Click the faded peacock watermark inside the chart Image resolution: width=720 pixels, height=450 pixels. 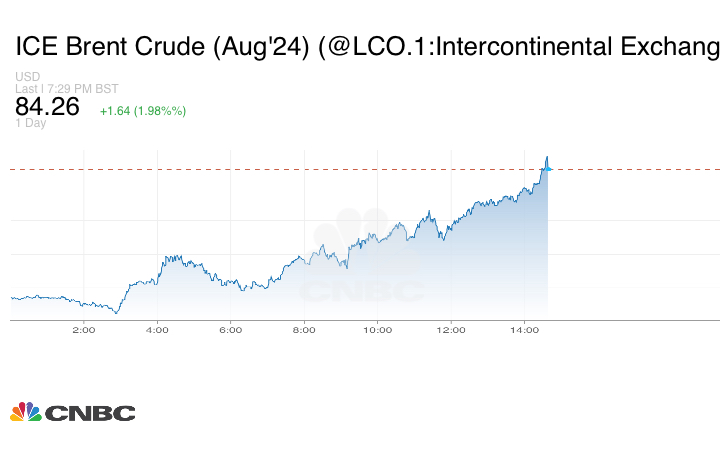coord(360,240)
